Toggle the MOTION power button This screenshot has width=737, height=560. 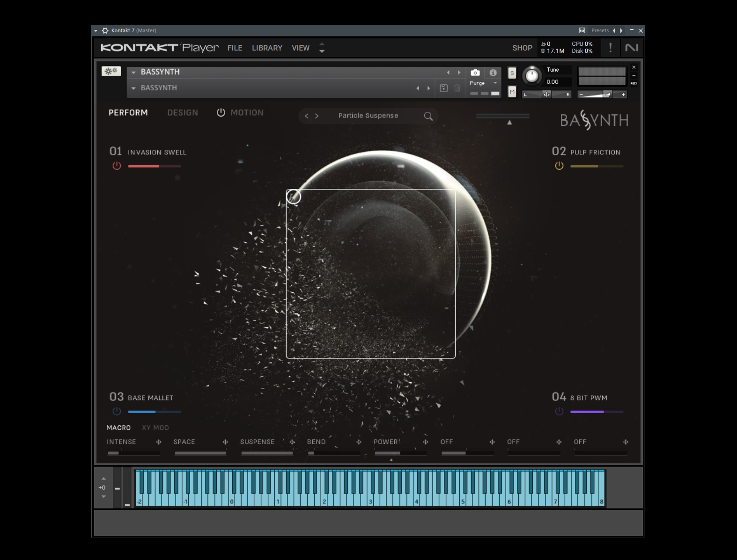221,112
